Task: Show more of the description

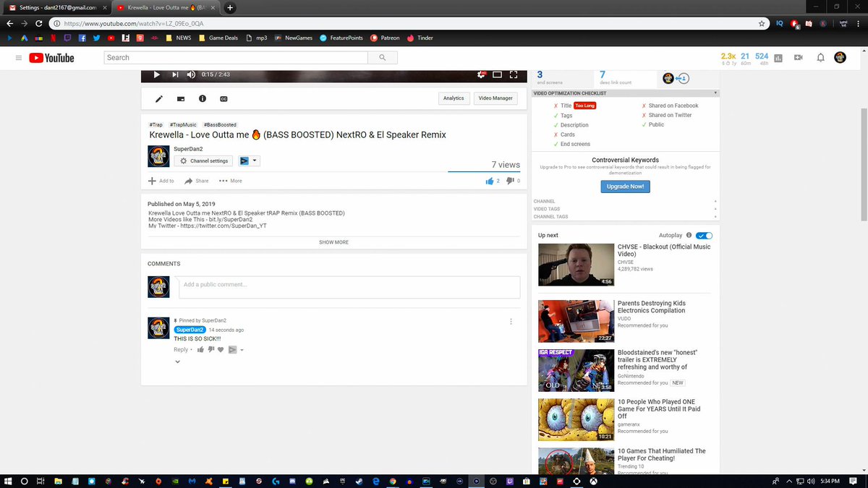Action: pos(333,242)
